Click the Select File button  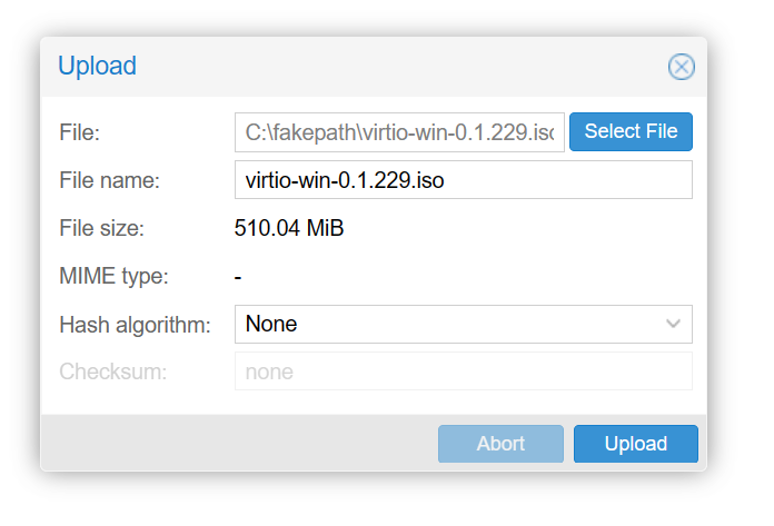tap(631, 132)
